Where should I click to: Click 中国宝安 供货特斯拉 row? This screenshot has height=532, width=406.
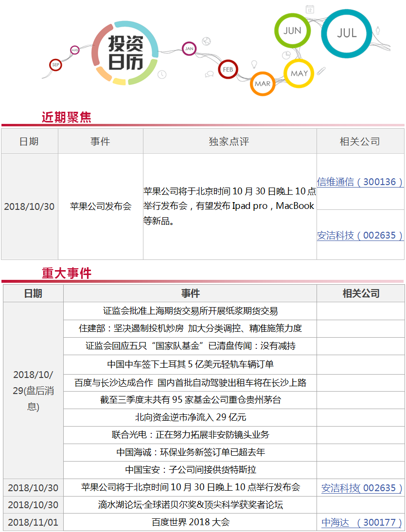(x=190, y=470)
